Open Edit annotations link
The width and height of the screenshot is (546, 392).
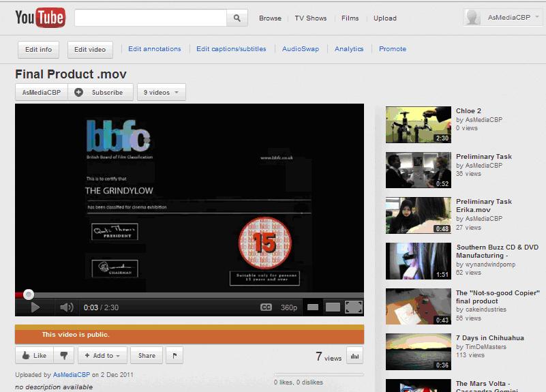[155, 49]
